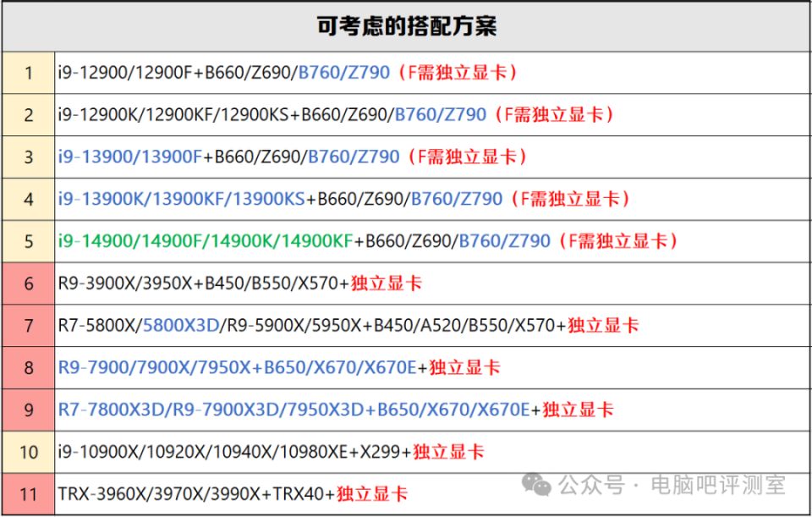
Task: Select row number 9 cell
Action: (x=29, y=410)
